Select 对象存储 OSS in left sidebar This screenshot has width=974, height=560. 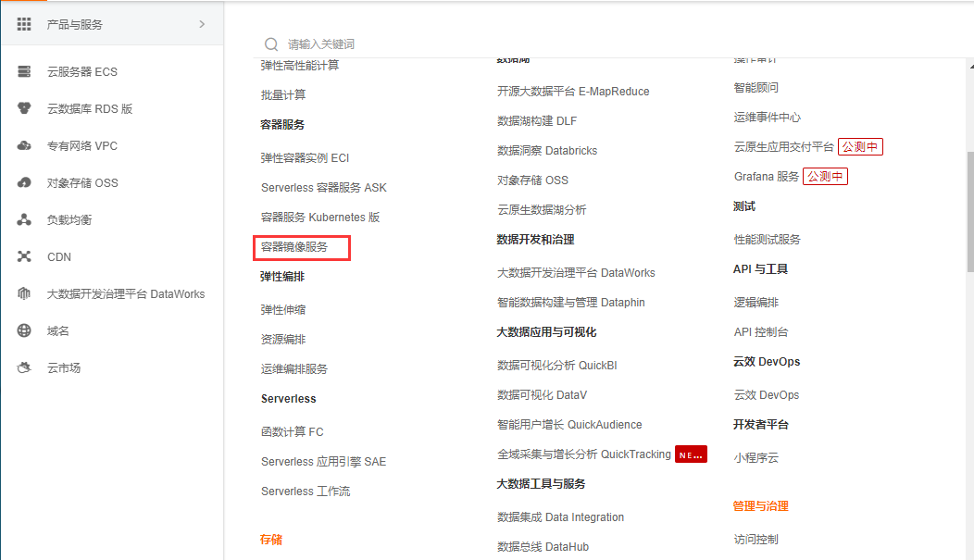click(82, 182)
